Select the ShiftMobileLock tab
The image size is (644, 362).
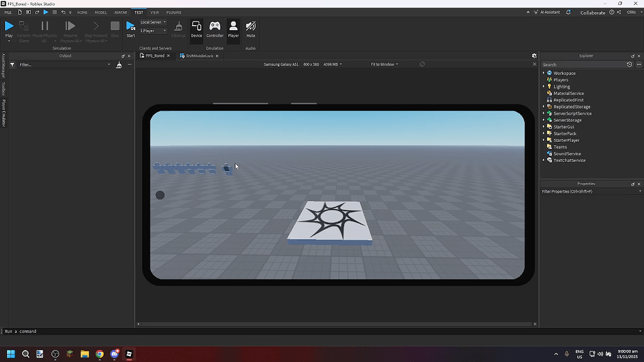[199, 55]
